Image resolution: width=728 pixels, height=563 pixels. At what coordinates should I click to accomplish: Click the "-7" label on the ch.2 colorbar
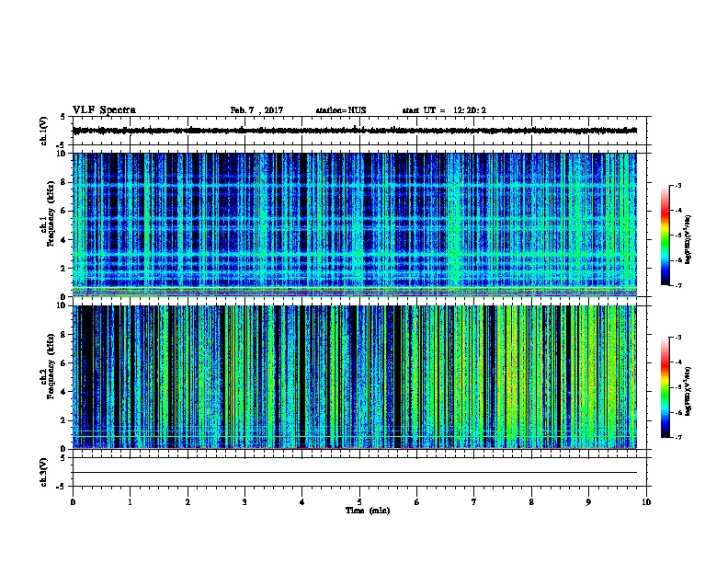[x=678, y=437]
